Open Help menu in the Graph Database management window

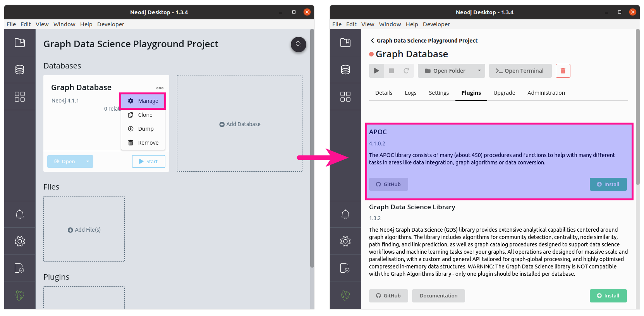[x=412, y=24]
